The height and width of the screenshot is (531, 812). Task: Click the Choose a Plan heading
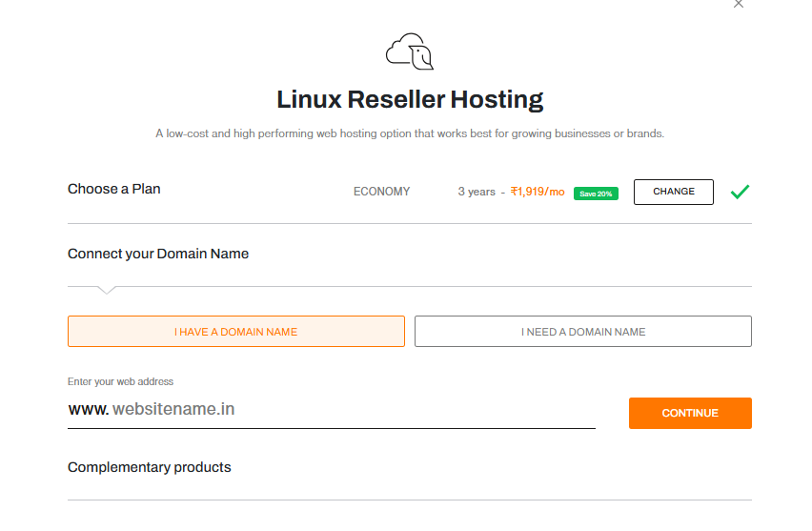pyautogui.click(x=114, y=189)
